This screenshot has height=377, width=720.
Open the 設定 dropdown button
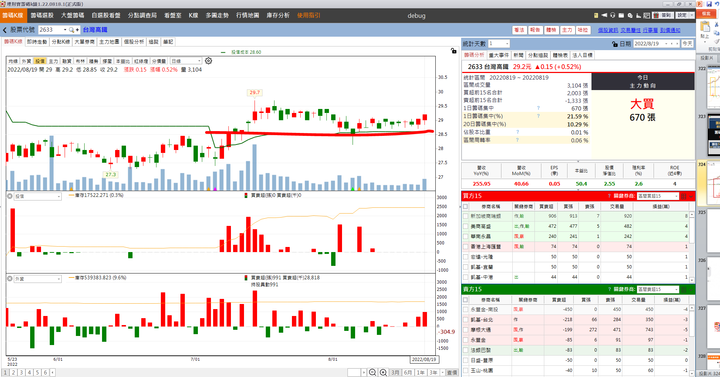pos(684,15)
